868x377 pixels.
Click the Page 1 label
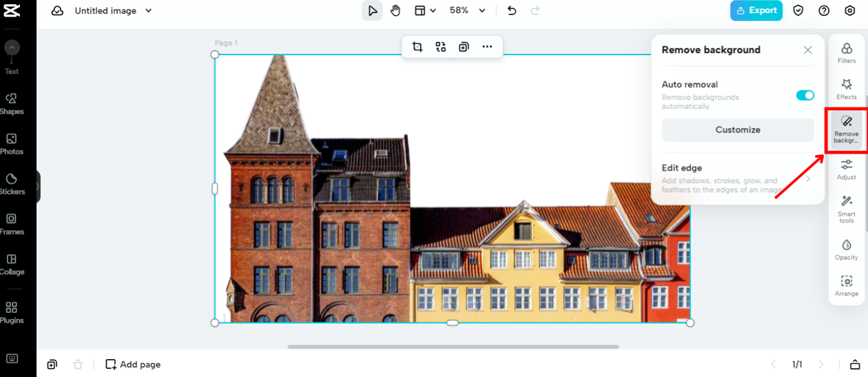click(x=226, y=43)
